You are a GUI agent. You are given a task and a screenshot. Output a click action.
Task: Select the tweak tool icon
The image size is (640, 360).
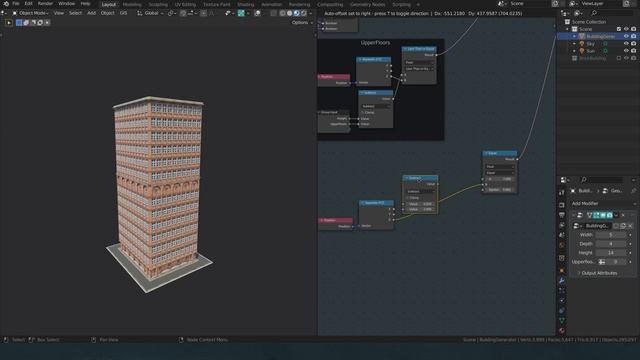9,22
